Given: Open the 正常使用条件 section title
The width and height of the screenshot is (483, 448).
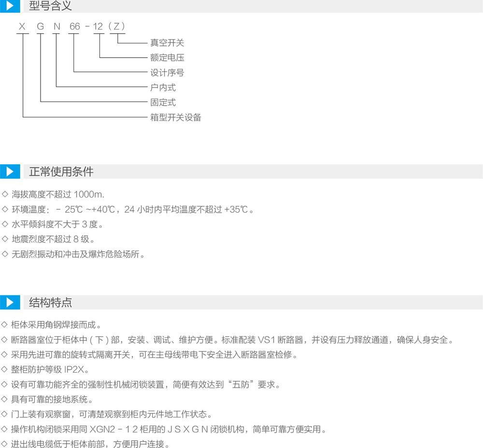Looking at the screenshot, I should [x=61, y=172].
